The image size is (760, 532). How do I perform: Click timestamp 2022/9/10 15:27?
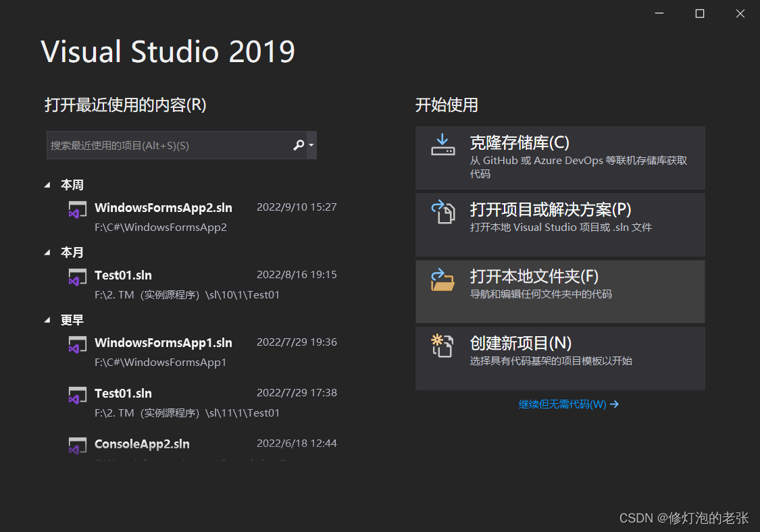pos(297,207)
